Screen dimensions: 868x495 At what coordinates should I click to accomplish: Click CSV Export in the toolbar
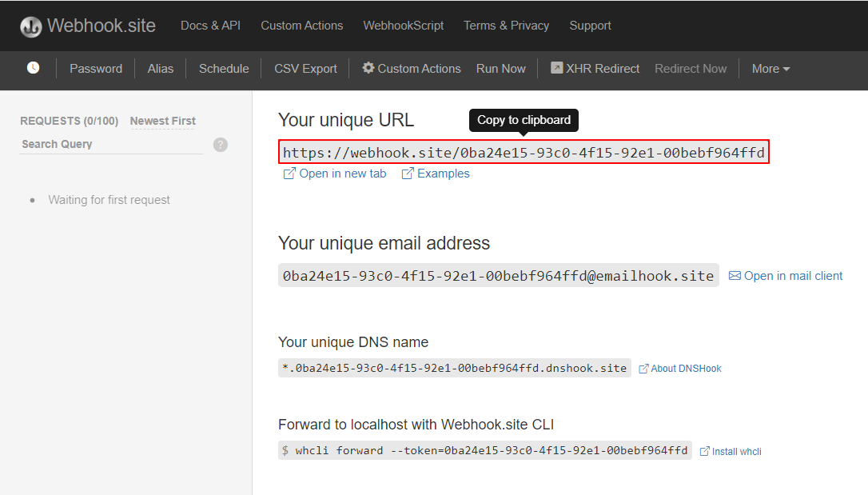[305, 69]
